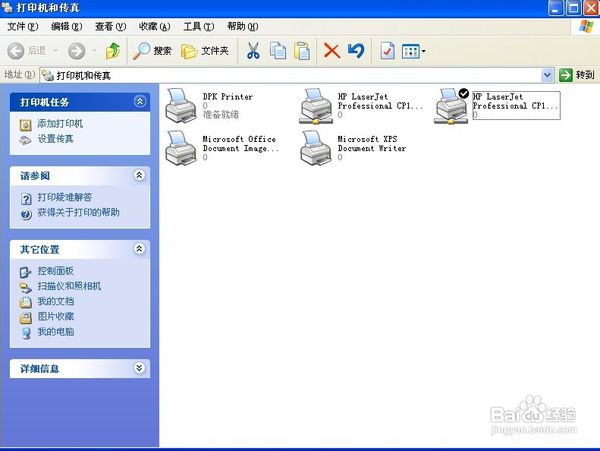This screenshot has height=451, width=600.
Task: Select Microsoft XPS Document Writer printer
Action: (318, 148)
